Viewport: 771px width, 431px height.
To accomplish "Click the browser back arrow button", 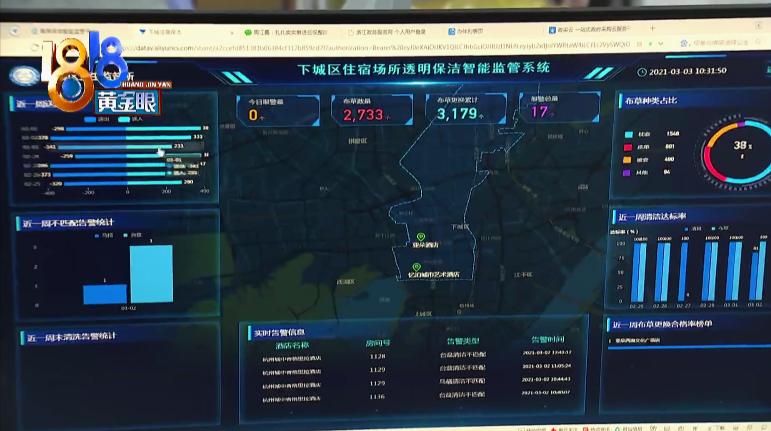I will click(14, 31).
